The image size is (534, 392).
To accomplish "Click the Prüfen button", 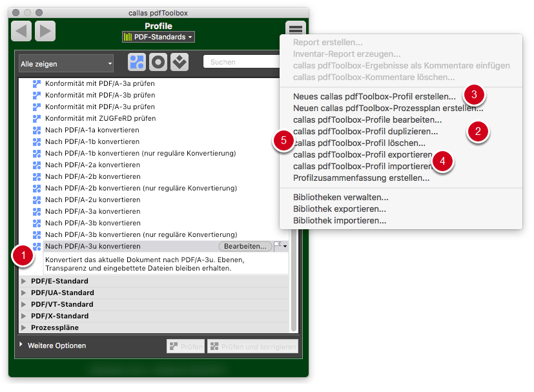I will pos(186,346).
